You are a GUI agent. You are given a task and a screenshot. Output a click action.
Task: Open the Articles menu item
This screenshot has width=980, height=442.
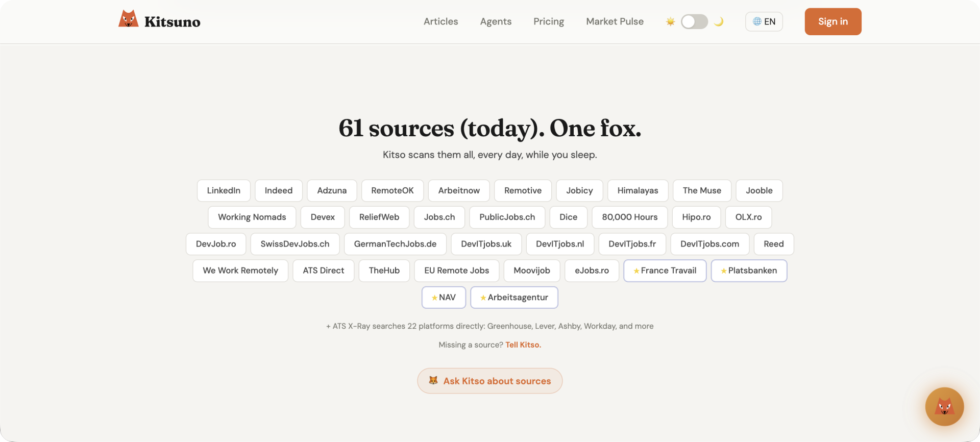[x=441, y=21]
